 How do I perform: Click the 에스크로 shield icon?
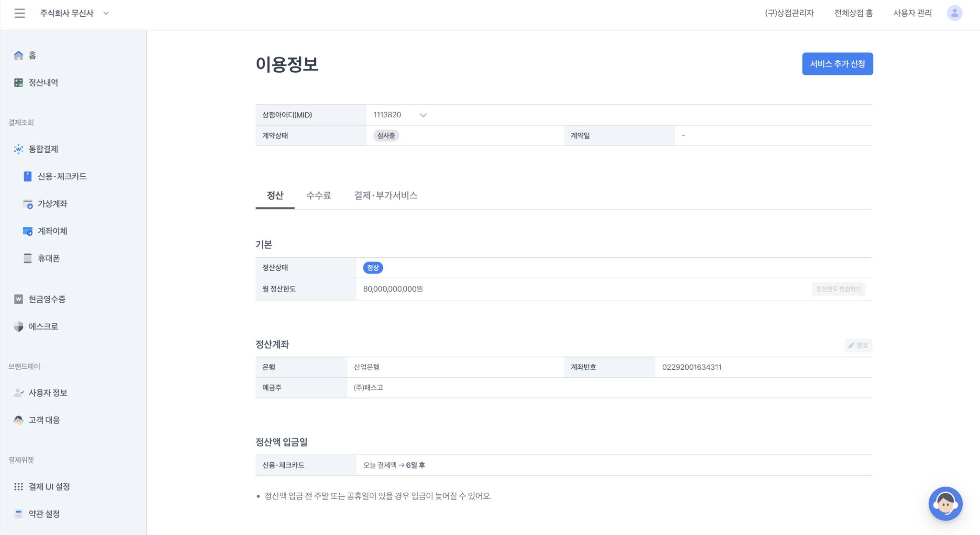click(19, 327)
